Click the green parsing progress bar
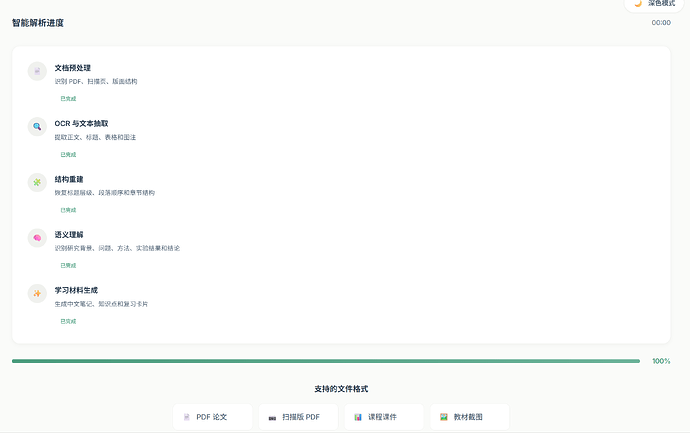 [x=326, y=361]
